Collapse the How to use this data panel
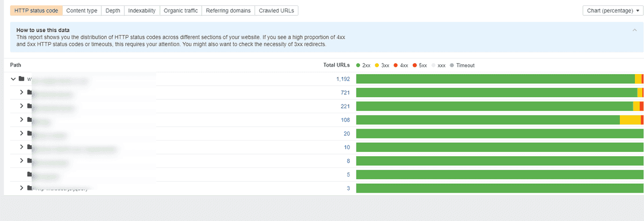This screenshot has width=644, height=221. (x=634, y=30)
